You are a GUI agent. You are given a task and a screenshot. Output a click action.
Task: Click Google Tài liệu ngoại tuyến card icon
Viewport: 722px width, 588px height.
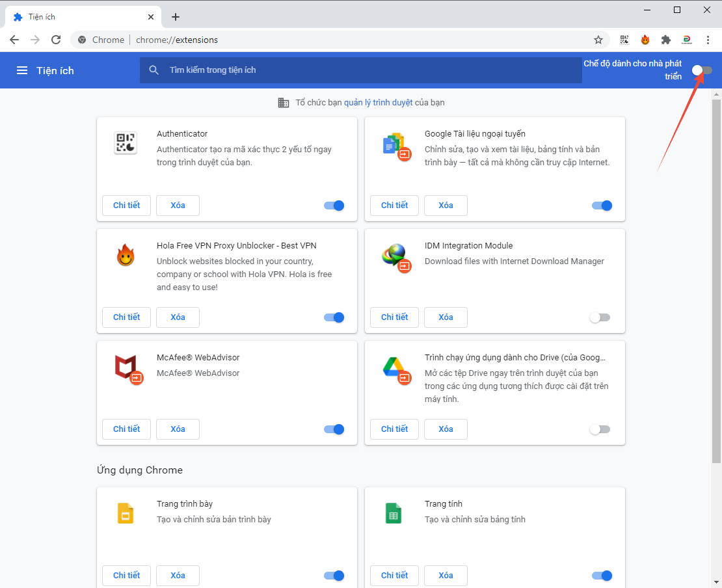pos(396,146)
